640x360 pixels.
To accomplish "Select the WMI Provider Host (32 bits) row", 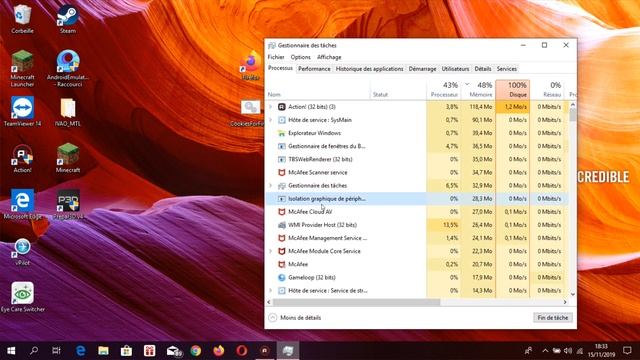I will point(416,225).
